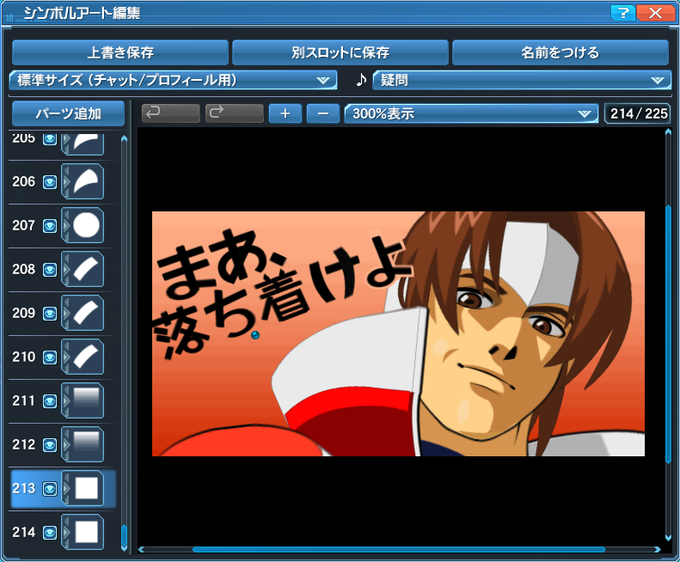This screenshot has height=562, width=680.
Task: Toggle visibility eye for layer 209
Action: tap(50, 314)
